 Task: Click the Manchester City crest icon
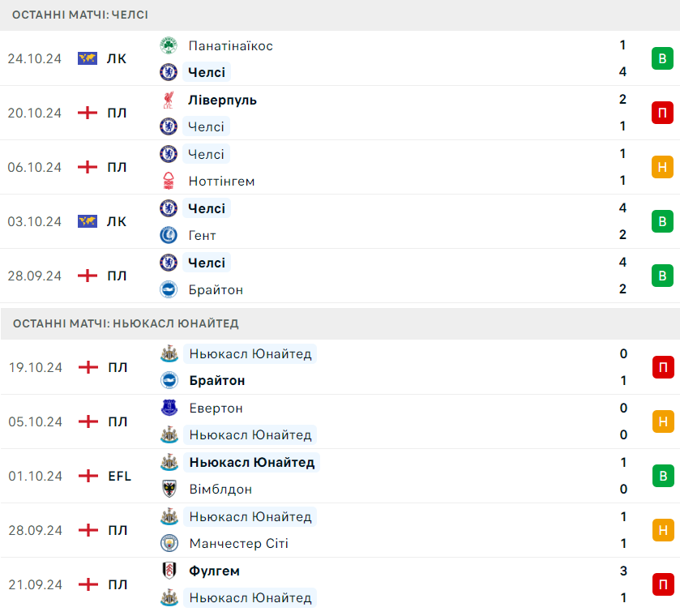tap(169, 543)
